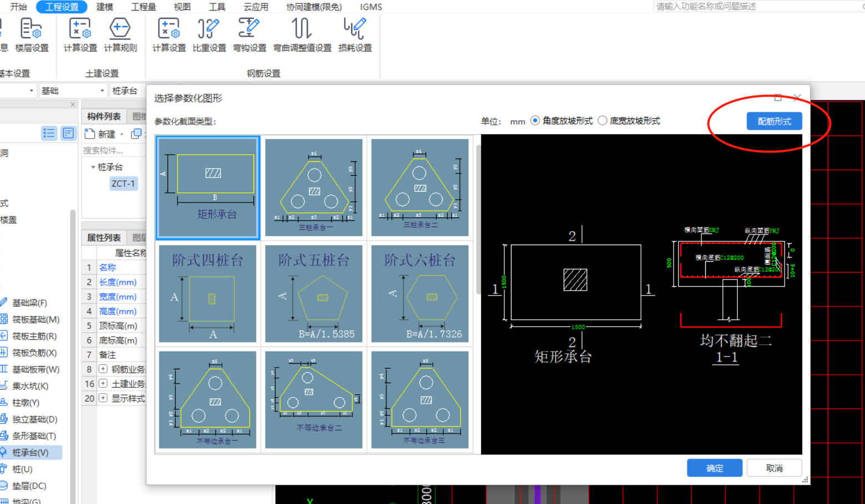The image size is (865, 504).
Task: Select 条形基础(T) in the sidebar
Action: [34, 436]
